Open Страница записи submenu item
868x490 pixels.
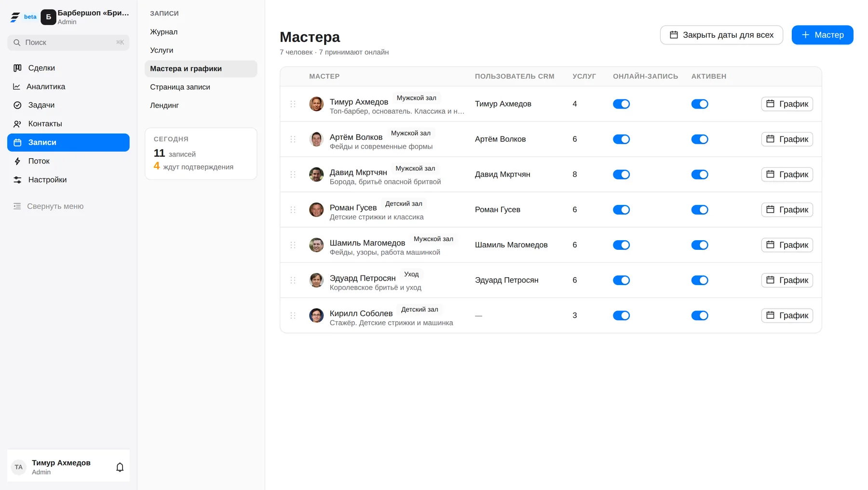[201, 87]
